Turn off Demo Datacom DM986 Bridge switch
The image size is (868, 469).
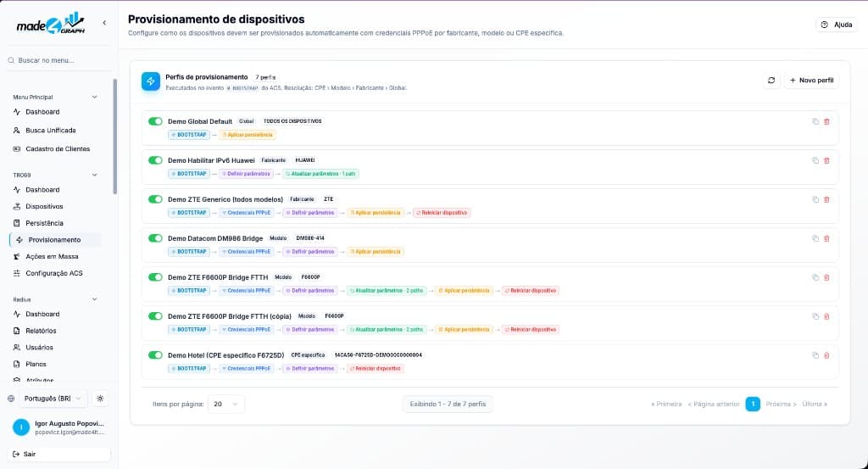click(155, 238)
